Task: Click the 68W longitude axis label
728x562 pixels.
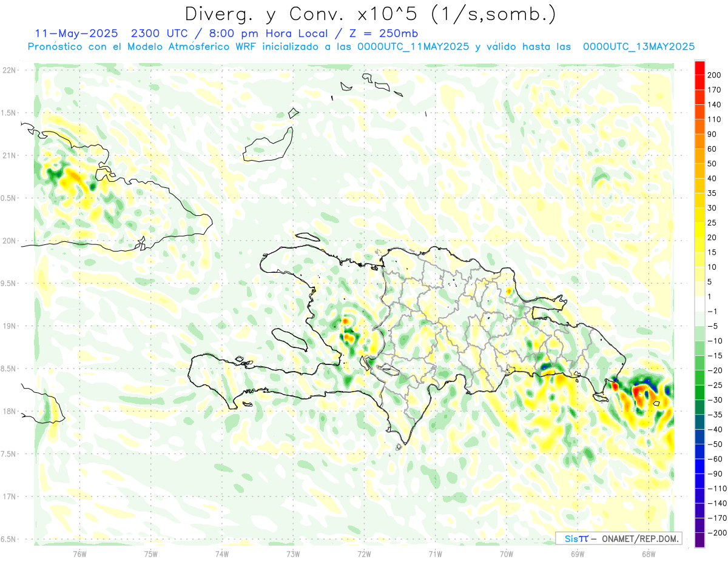Action: point(649,553)
